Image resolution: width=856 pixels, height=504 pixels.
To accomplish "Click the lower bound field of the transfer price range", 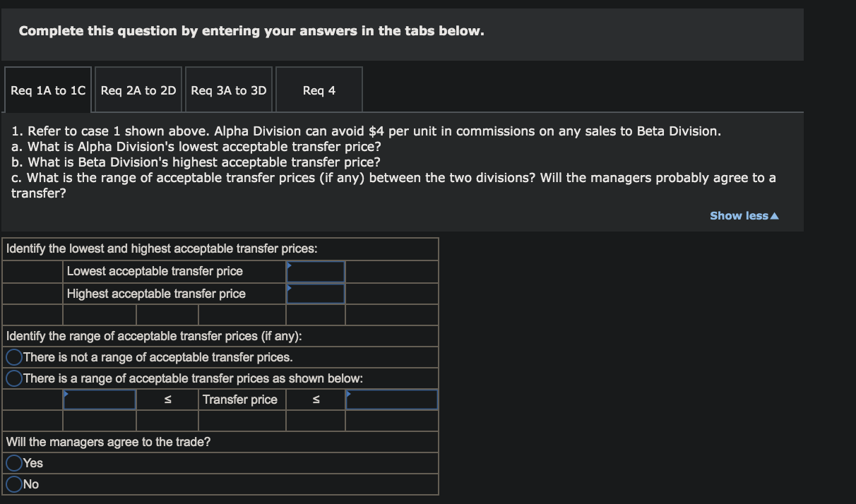I will tap(99, 399).
